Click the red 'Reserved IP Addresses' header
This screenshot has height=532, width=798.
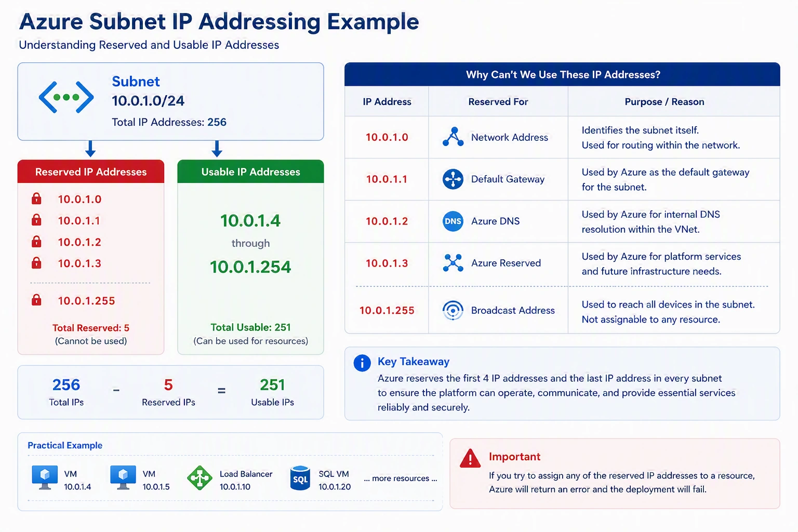[x=91, y=171]
